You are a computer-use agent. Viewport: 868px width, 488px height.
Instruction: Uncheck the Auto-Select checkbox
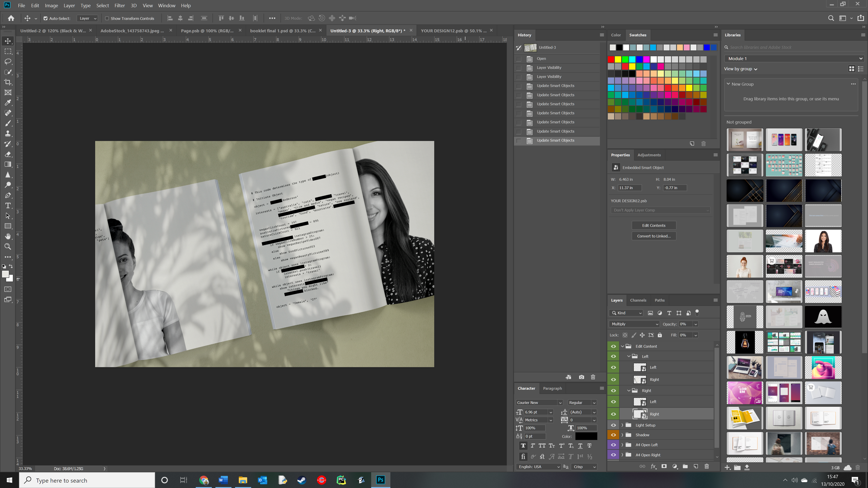coord(45,19)
